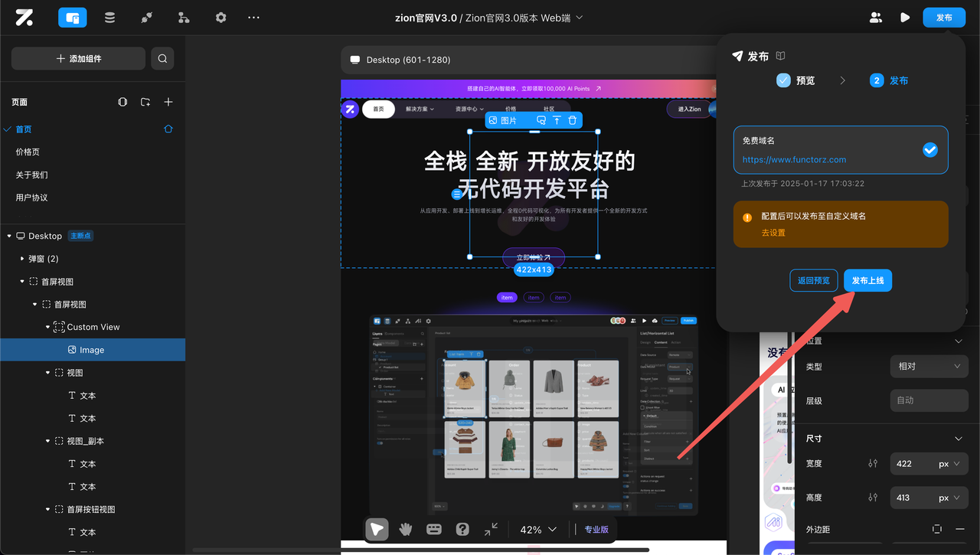Click the collapse/fit-to-screen arrows icon
Viewport: 980px width, 555px height.
(x=492, y=529)
